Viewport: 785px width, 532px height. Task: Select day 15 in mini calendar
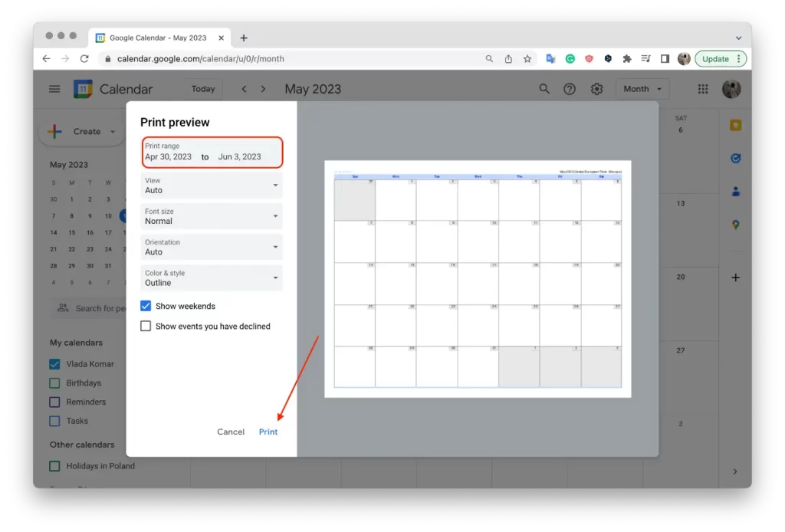71,232
